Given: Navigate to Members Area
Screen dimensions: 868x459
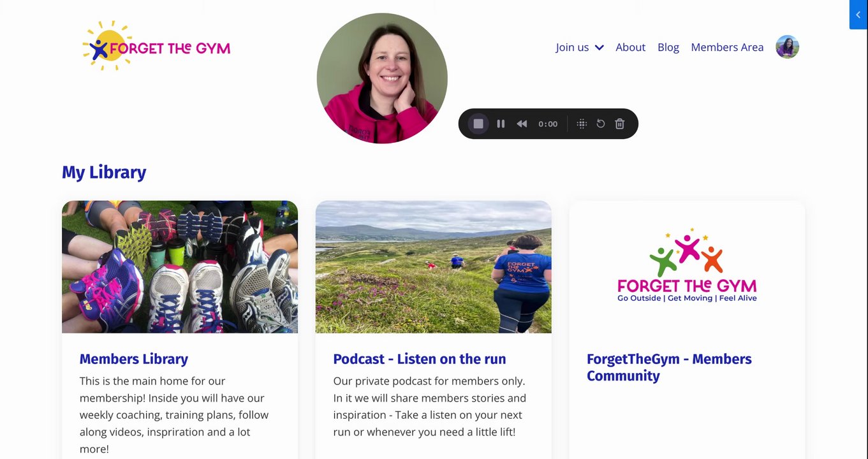Looking at the screenshot, I should 727,47.
